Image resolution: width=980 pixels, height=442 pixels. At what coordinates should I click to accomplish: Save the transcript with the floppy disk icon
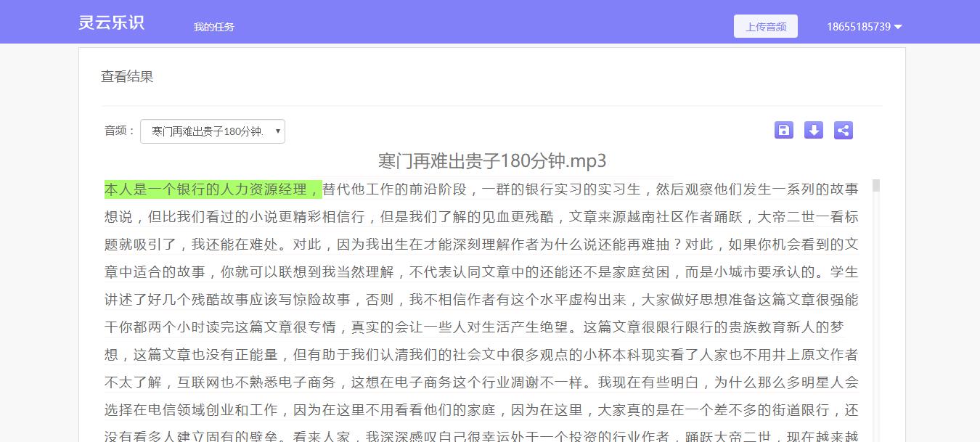[x=783, y=130]
